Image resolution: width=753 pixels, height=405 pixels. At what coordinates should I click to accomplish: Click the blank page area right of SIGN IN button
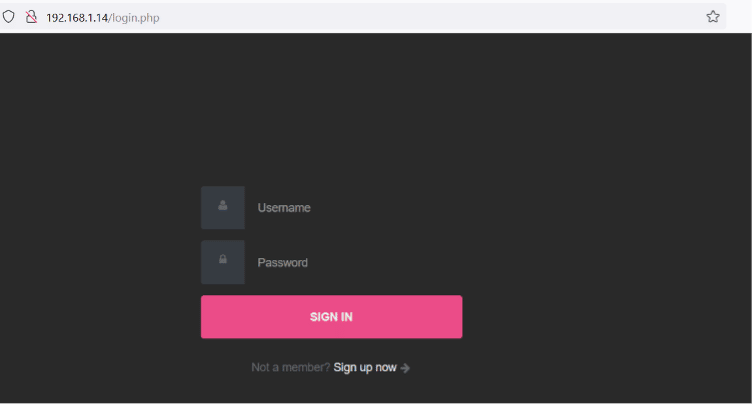(x=600, y=317)
